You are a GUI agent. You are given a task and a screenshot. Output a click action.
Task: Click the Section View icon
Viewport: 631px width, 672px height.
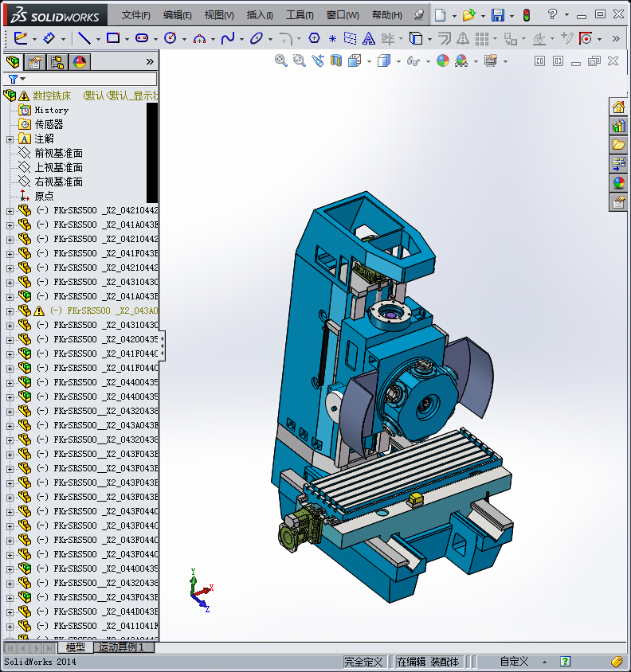tap(336, 61)
